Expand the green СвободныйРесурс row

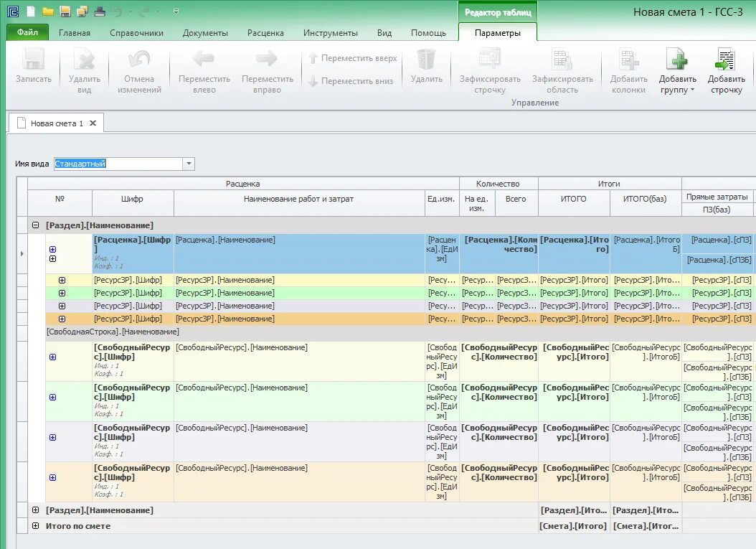click(x=52, y=397)
